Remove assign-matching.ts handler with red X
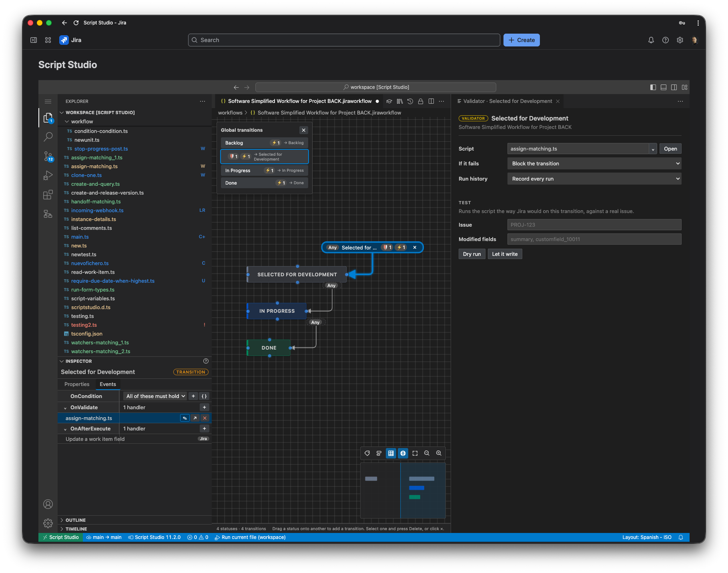This screenshot has width=728, height=573. 205,418
